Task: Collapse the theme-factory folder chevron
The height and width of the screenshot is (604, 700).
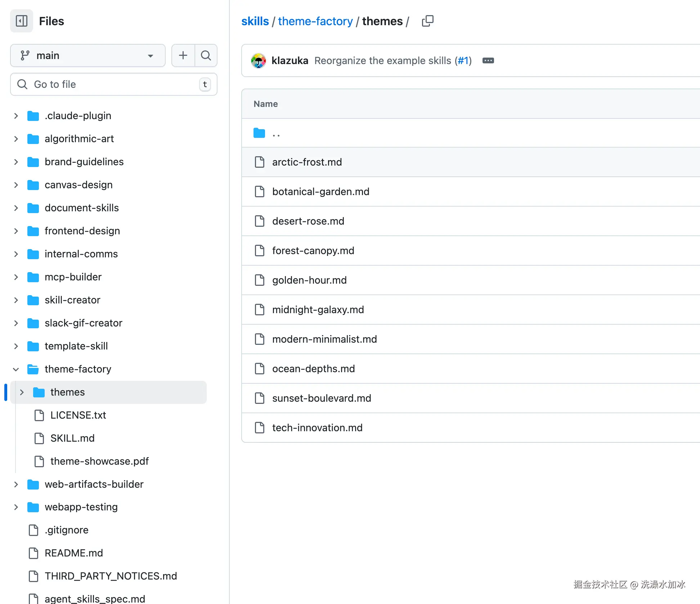Action: point(16,369)
